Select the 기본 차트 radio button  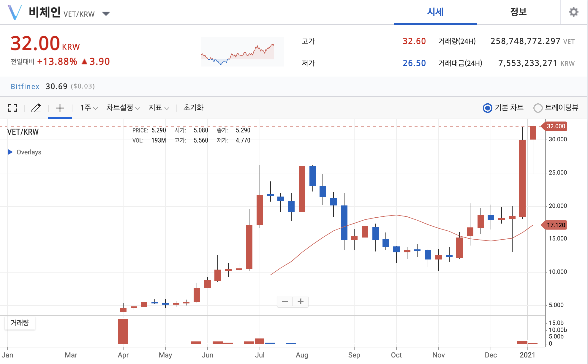pyautogui.click(x=487, y=108)
